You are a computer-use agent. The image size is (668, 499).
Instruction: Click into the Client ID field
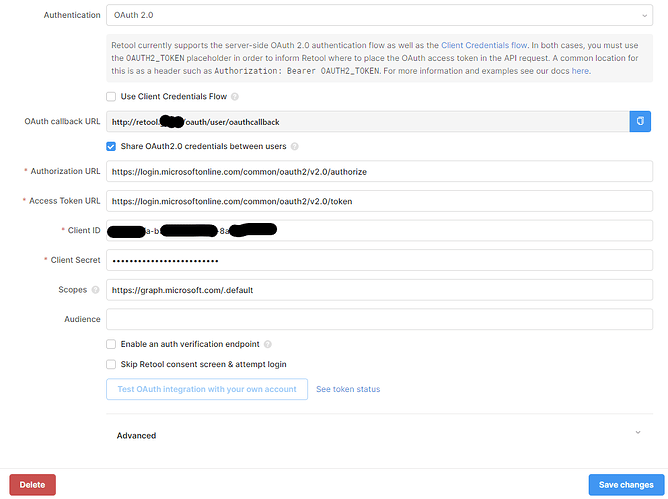(379, 231)
